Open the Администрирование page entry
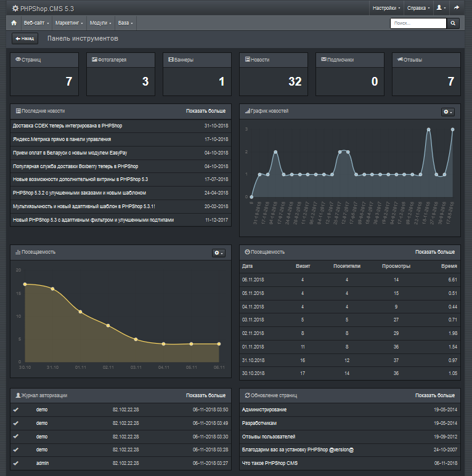 click(x=264, y=410)
